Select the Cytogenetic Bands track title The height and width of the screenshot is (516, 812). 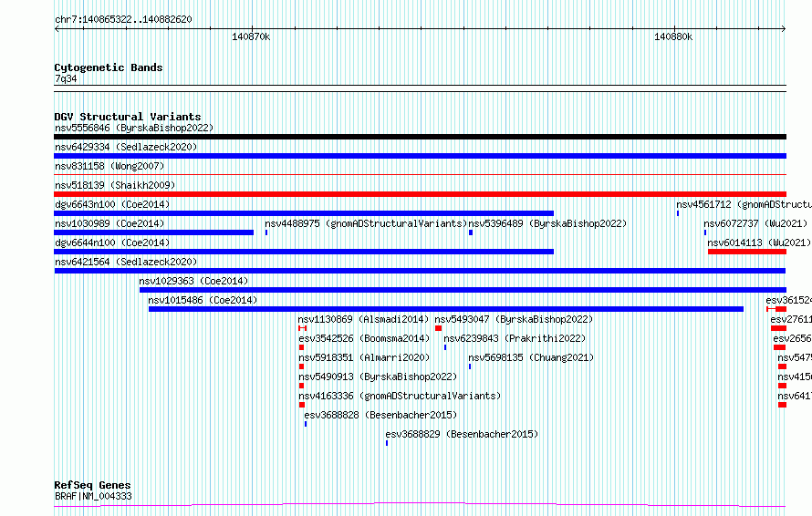(x=109, y=67)
